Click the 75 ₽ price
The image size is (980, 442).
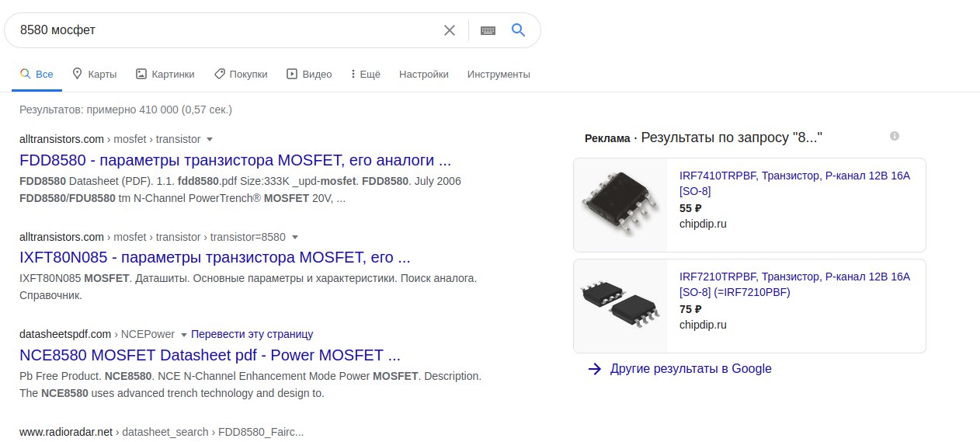[x=690, y=309]
